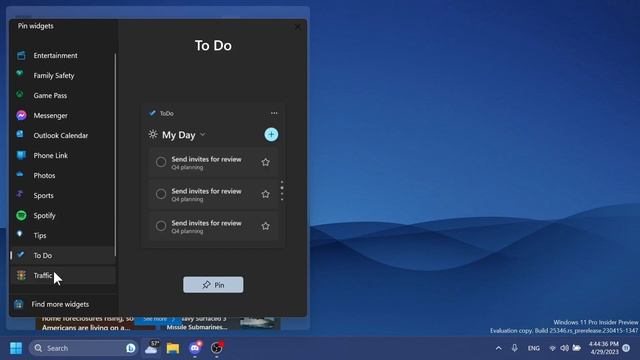Click the My Day sun icon
This screenshot has width=640, height=360.
point(153,134)
